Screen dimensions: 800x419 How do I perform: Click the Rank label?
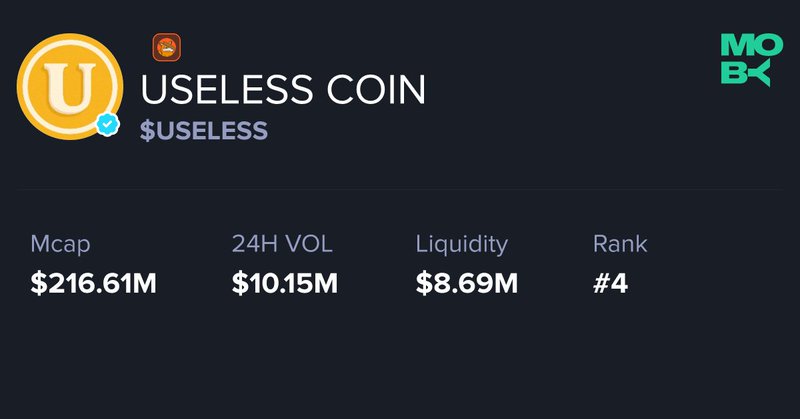coord(620,244)
